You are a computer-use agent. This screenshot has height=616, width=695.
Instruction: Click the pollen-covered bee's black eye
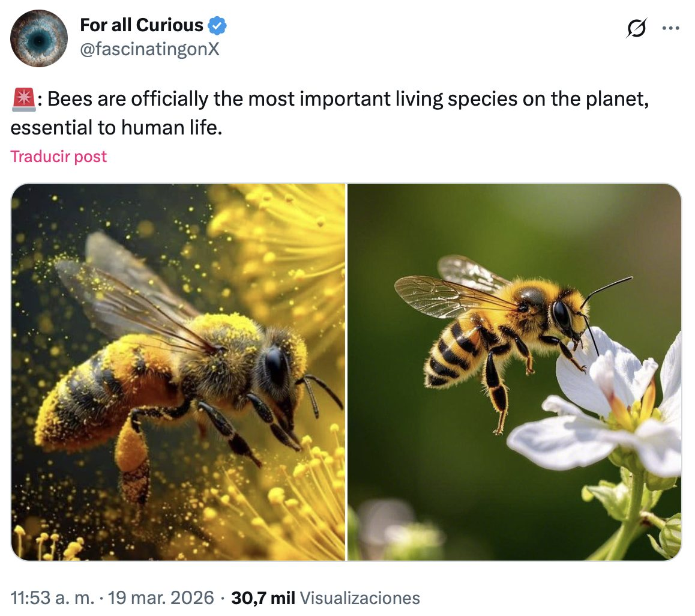point(276,366)
